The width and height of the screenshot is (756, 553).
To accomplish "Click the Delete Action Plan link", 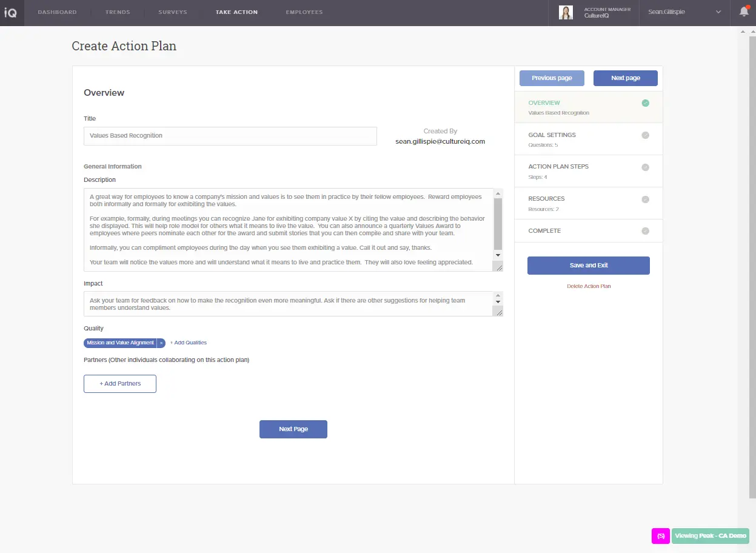I will click(x=589, y=286).
